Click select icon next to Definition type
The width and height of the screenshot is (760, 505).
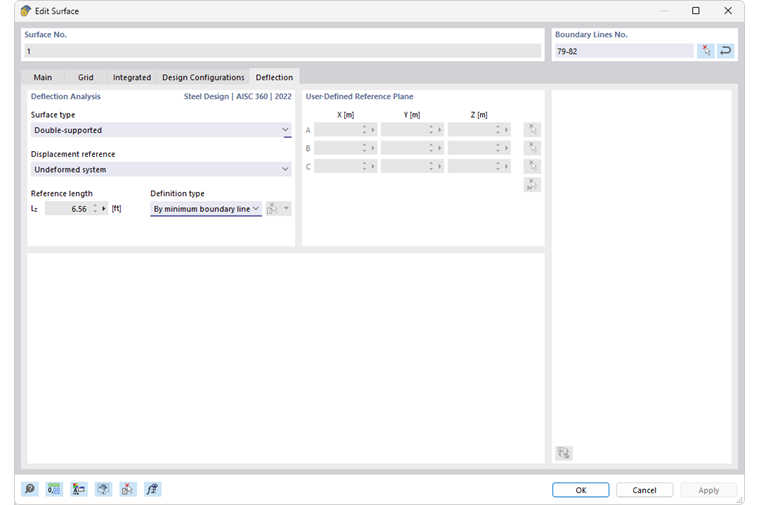pyautogui.click(x=272, y=209)
